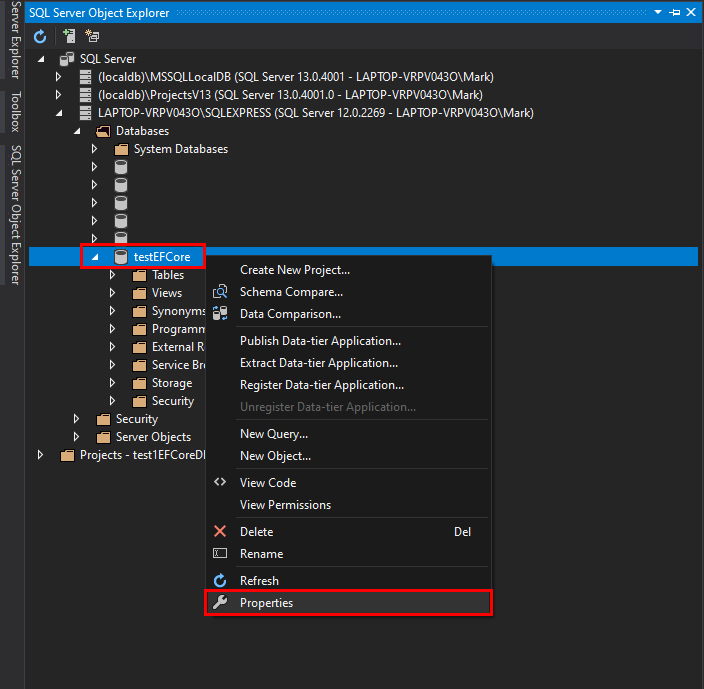This screenshot has width=704, height=689.
Task: Click the Rename menu icon
Action: click(x=220, y=553)
